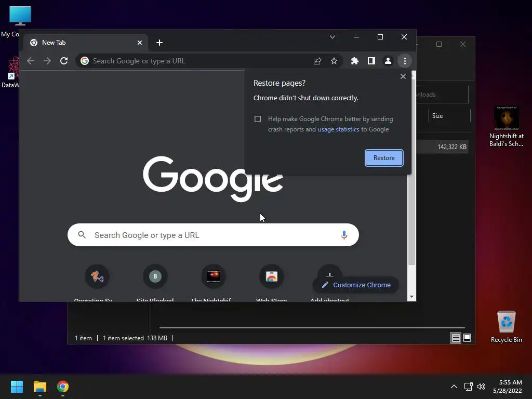This screenshot has width=532, height=399.
Task: Click the magnifier icon in Google search box
Action: coord(82,235)
